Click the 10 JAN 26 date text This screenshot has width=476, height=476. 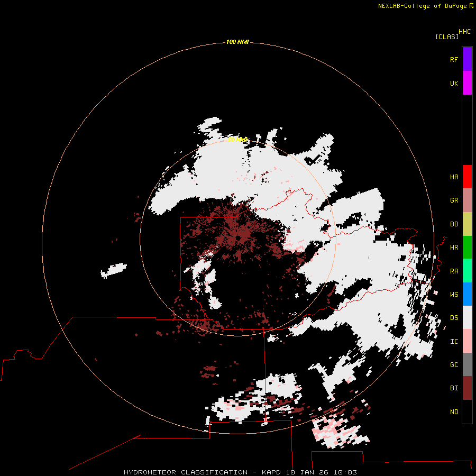[x=307, y=472]
